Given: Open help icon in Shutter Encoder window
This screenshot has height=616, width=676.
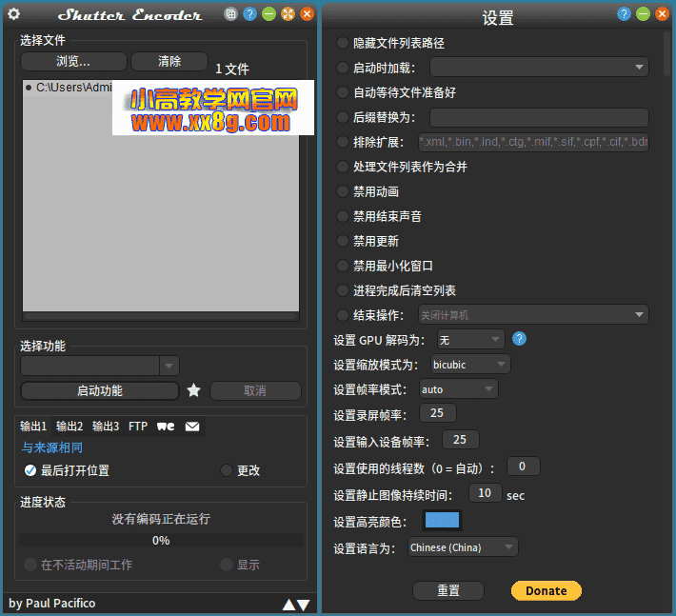Looking at the screenshot, I should pyautogui.click(x=249, y=13).
